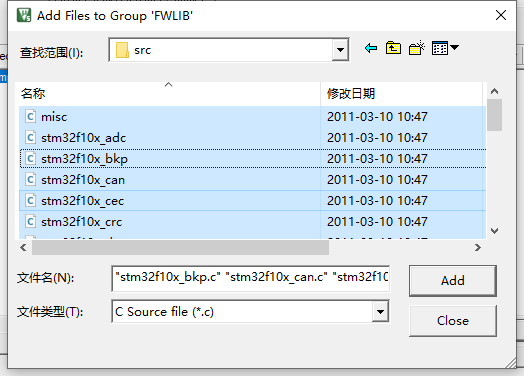Click the C file icon for stm32f10x_adc
The image size is (524, 376).
(x=31, y=137)
